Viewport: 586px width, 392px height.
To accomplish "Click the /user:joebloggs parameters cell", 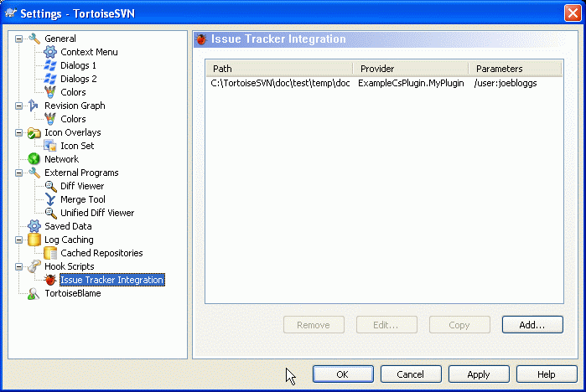I will (506, 83).
